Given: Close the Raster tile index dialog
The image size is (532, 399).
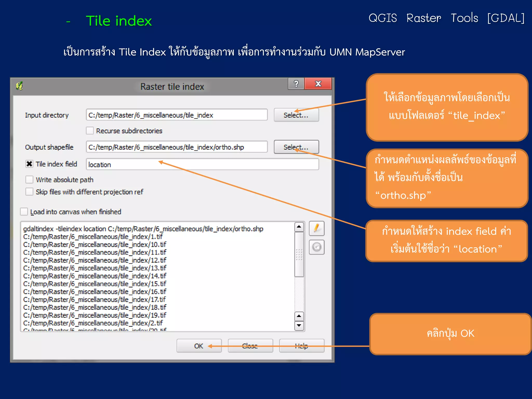Looking at the screenshot, I should tap(318, 84).
